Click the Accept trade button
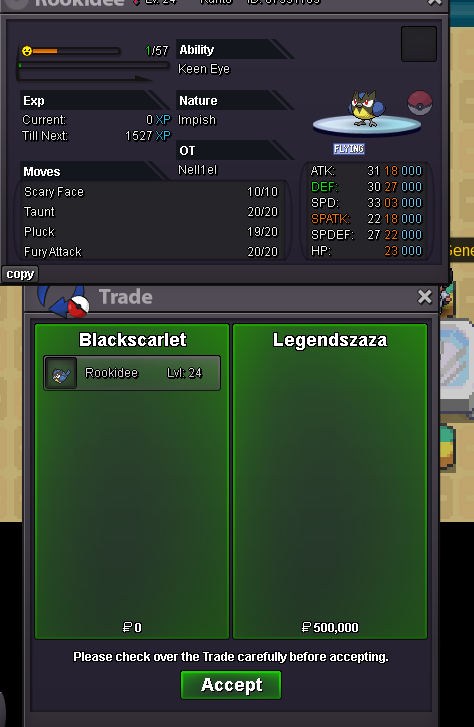474x727 pixels. (x=231, y=685)
